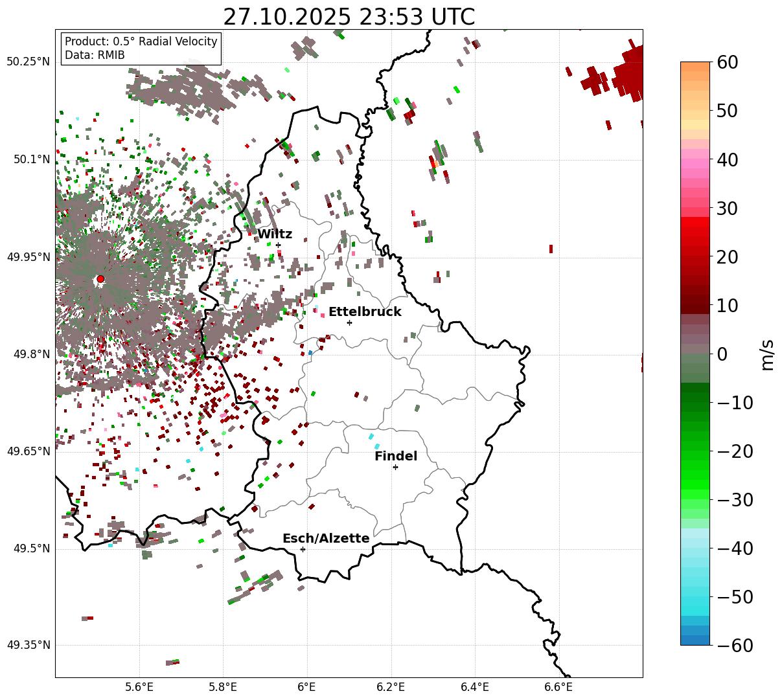Click the 60 tick label on colorbar
This screenshot has width=782, height=700.
click(728, 62)
